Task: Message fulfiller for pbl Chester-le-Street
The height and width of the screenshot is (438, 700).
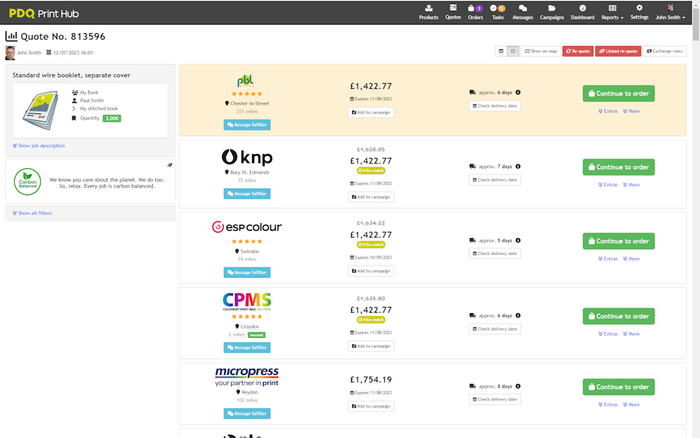Action: 247,125
